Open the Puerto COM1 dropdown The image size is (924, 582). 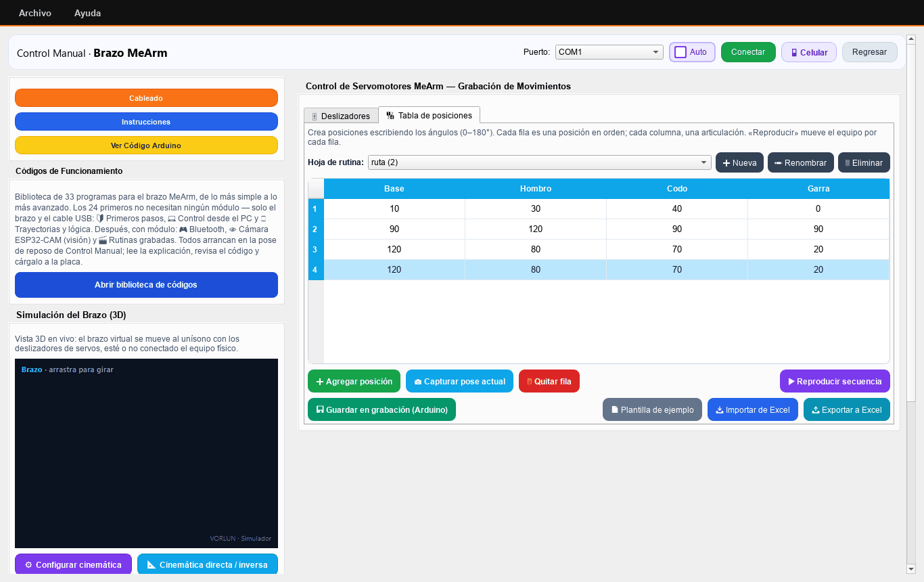coord(609,52)
